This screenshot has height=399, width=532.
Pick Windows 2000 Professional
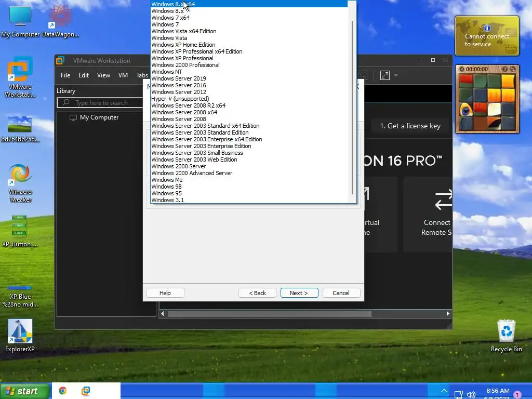249,65
